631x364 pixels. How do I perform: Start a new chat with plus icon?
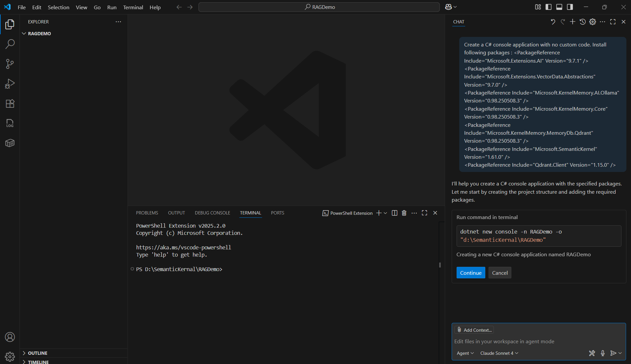coord(573,22)
